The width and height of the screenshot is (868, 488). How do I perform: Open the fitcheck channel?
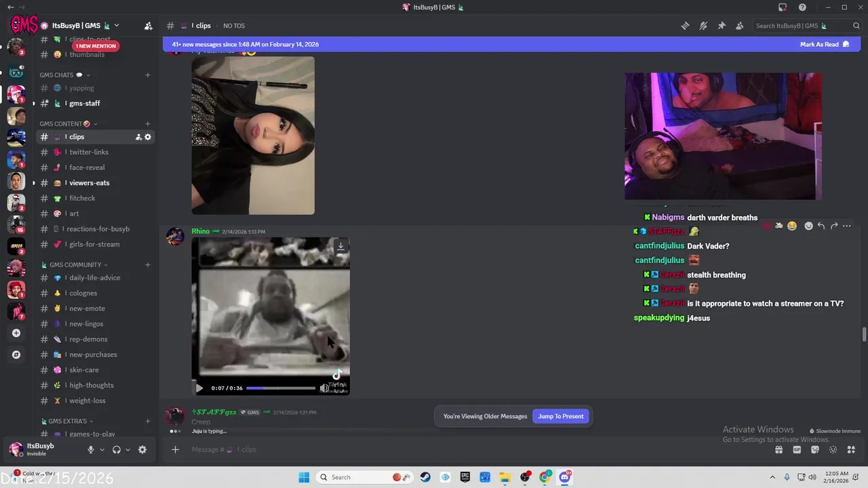[x=95, y=198]
